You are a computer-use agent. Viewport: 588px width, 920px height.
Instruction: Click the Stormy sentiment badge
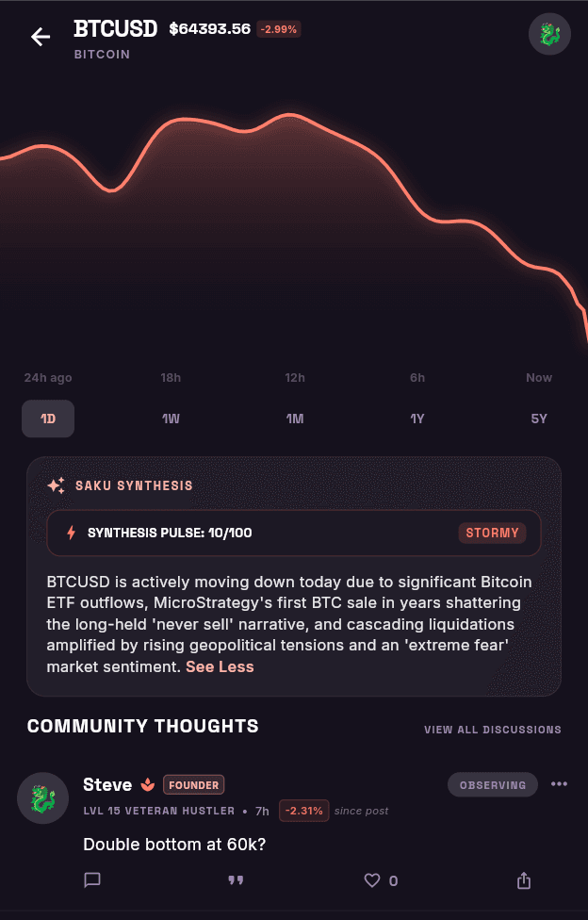(x=492, y=533)
